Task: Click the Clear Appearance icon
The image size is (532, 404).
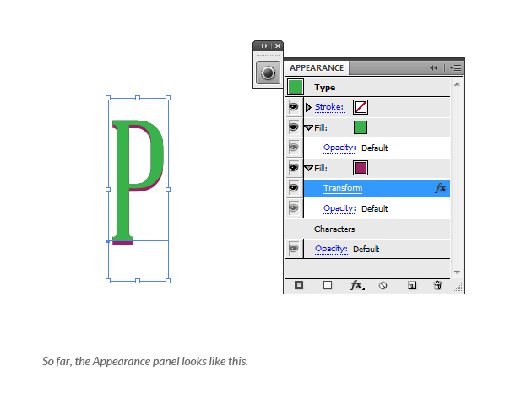Action: tap(383, 286)
